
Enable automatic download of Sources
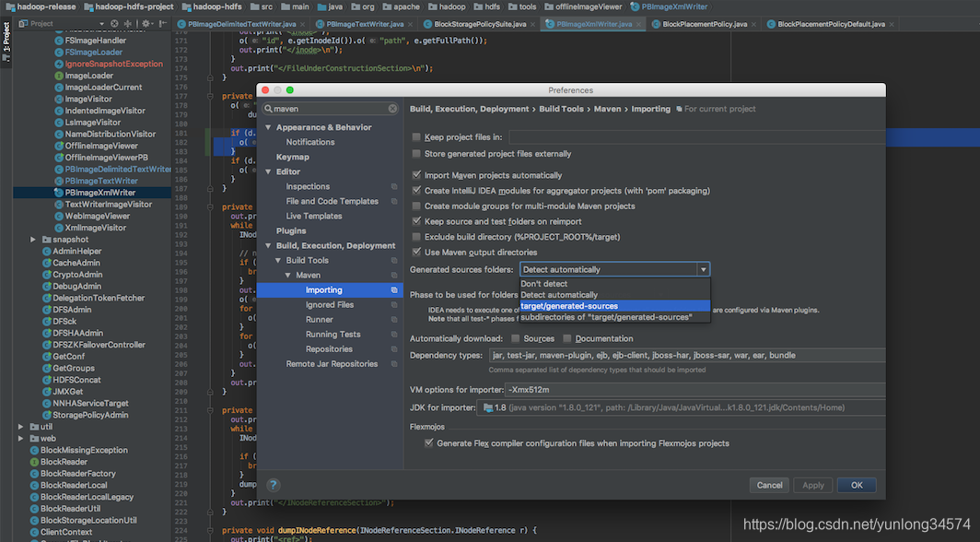pyautogui.click(x=515, y=338)
